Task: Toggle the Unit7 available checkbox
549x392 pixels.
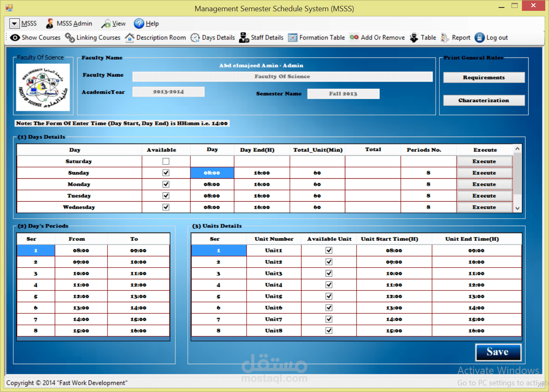Action: (329, 319)
